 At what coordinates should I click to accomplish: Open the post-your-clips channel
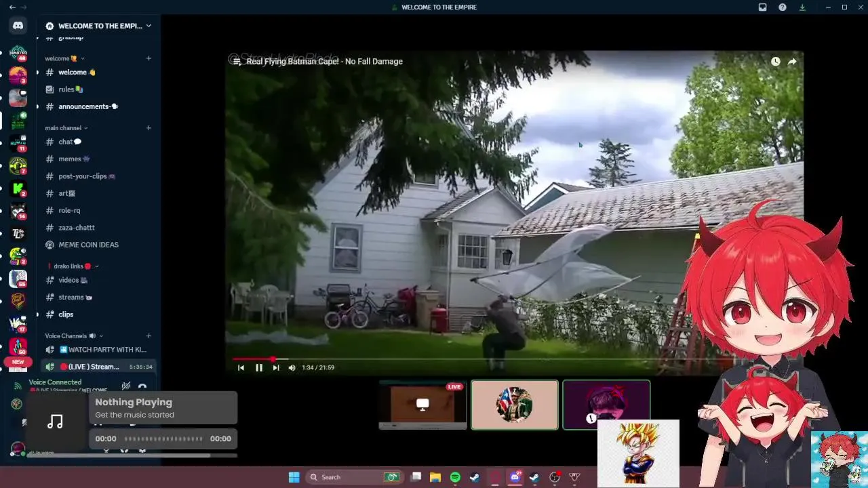coord(98,176)
